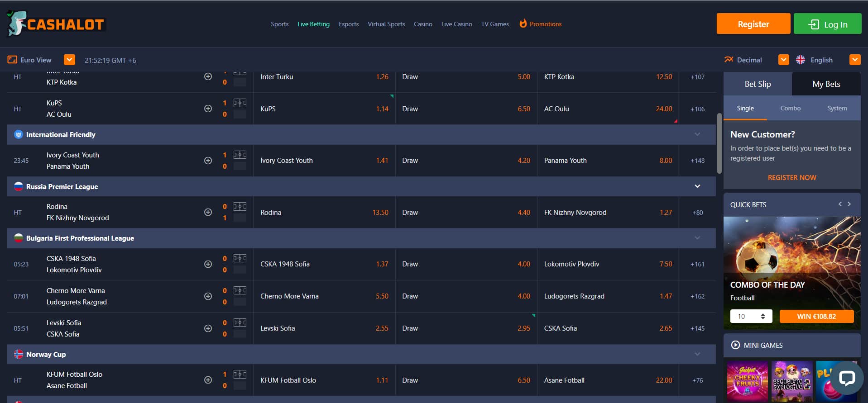868x403 pixels.
Task: Collapse Bulgaria First Professional League section
Action: (x=697, y=238)
